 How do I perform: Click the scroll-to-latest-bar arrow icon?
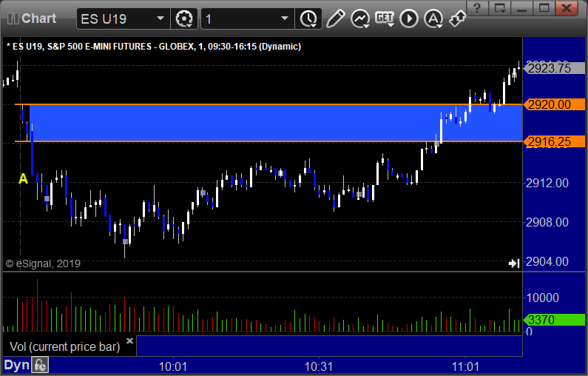tap(514, 263)
